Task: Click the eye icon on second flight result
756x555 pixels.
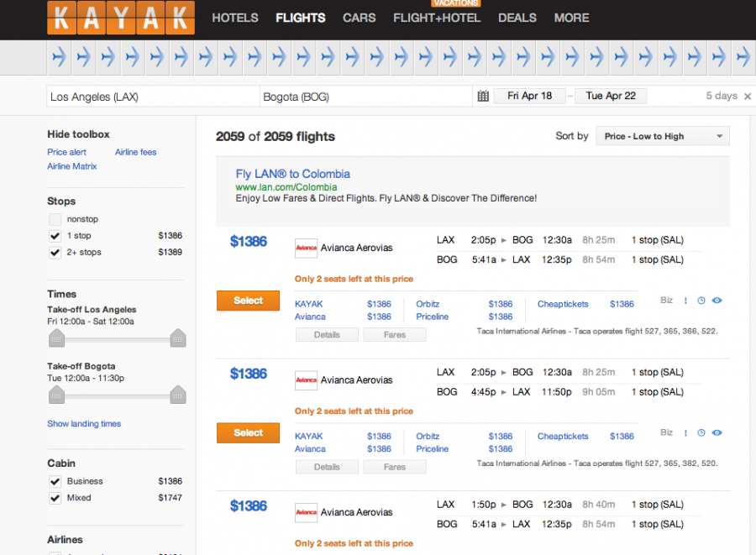Action: point(717,433)
